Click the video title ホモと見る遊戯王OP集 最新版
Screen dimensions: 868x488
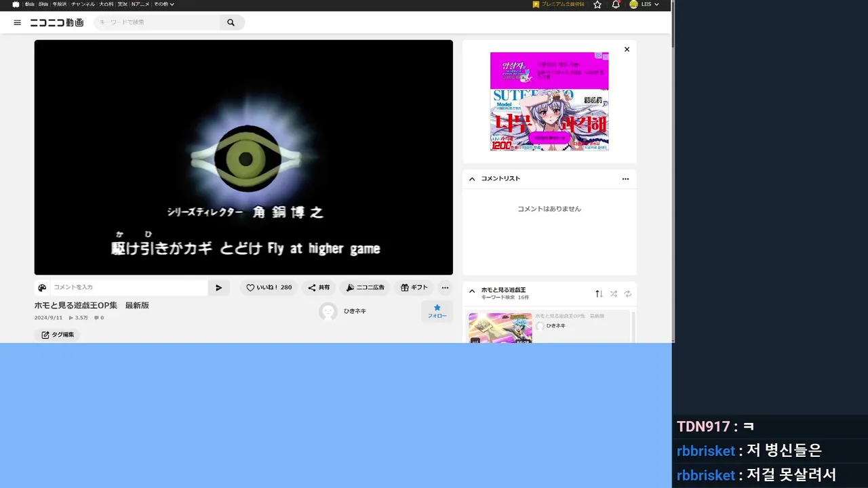(x=92, y=306)
